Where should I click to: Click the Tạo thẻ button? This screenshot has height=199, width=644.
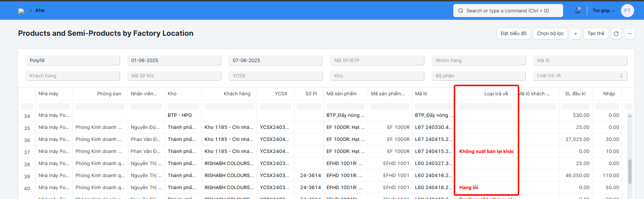tap(596, 34)
